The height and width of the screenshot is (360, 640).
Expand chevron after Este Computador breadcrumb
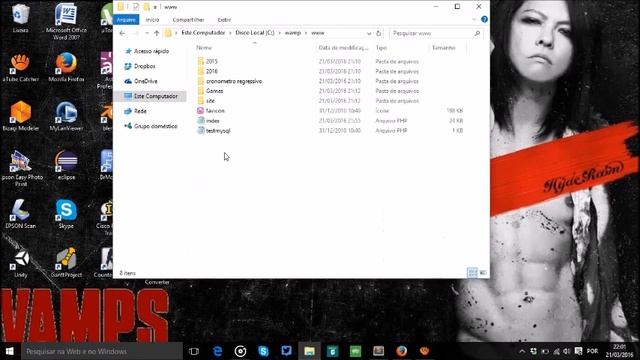tap(230, 33)
